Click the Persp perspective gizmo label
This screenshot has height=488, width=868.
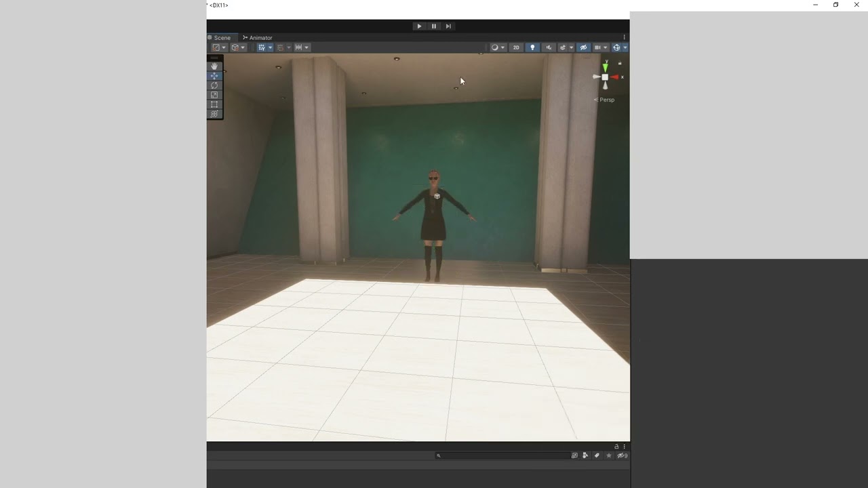[x=606, y=100]
